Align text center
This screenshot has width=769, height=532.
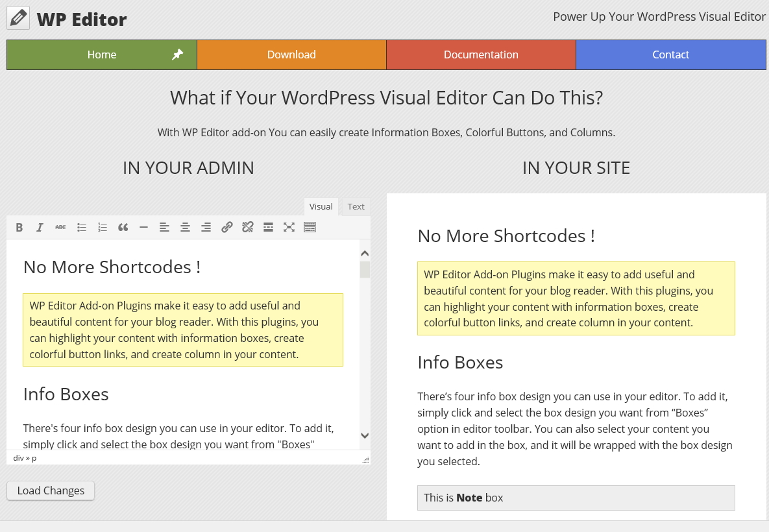coord(185,228)
